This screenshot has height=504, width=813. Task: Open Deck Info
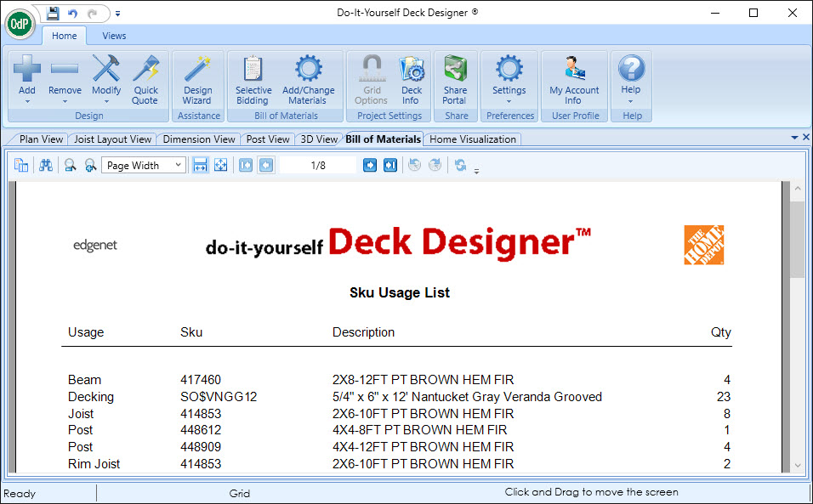[411, 80]
